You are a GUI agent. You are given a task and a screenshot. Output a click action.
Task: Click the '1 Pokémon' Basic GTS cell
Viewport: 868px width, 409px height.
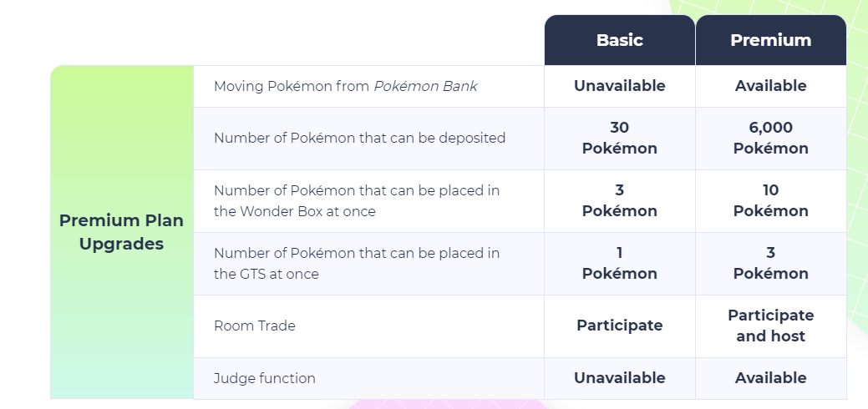pyautogui.click(x=619, y=263)
